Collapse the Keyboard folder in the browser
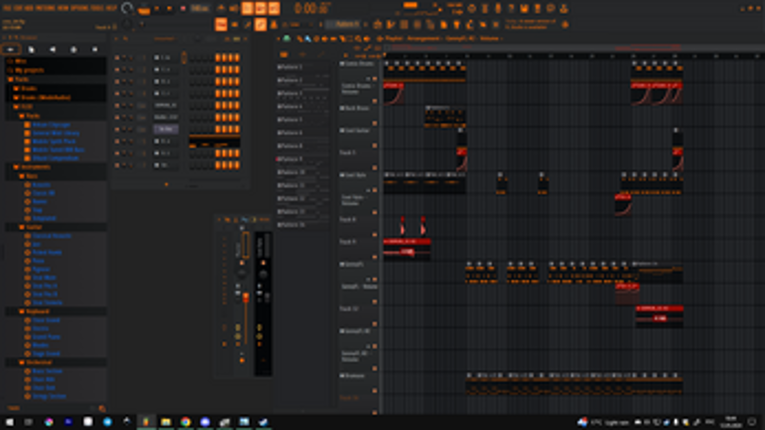 pos(37,311)
